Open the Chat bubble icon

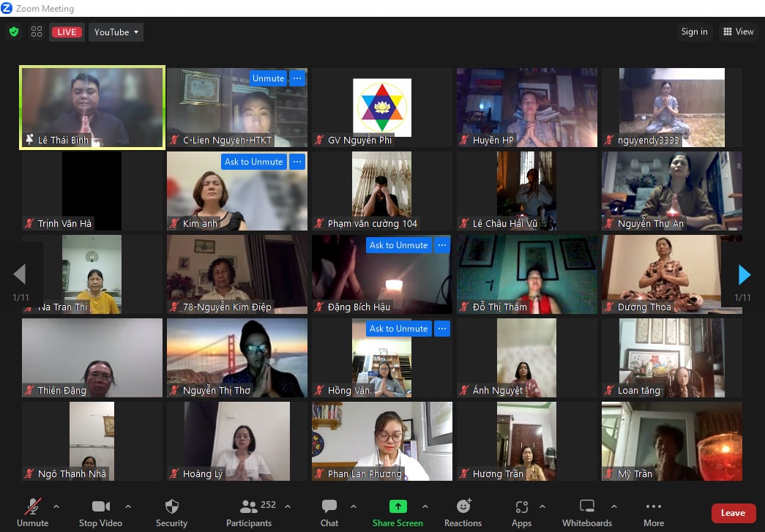coord(329,506)
